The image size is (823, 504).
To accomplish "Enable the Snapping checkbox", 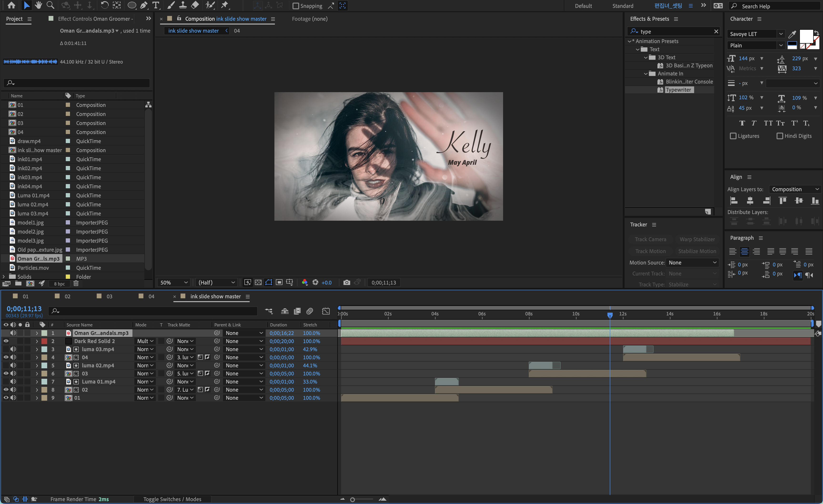I will click(x=296, y=6).
